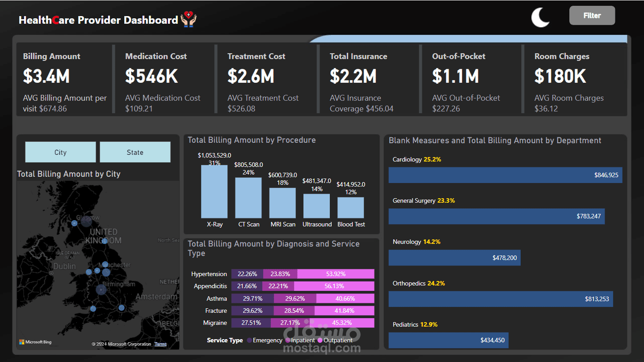Select the Blood Test procedure bar
The height and width of the screenshot is (362, 644).
[x=351, y=208]
